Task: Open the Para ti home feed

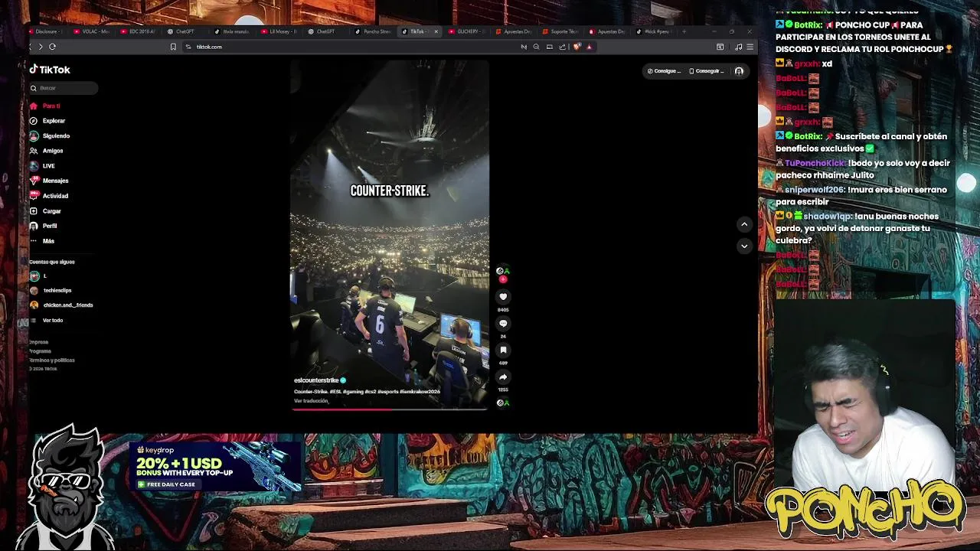Action: [x=45, y=106]
